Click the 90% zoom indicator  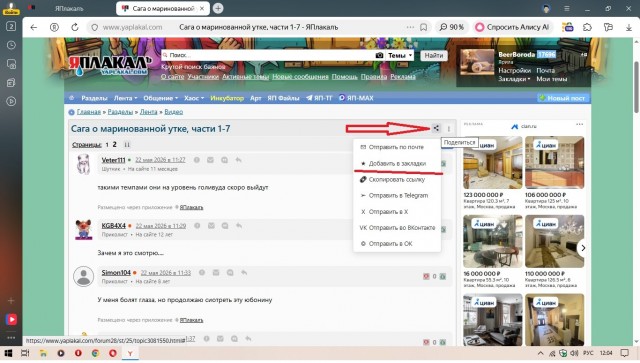[x=452, y=27]
